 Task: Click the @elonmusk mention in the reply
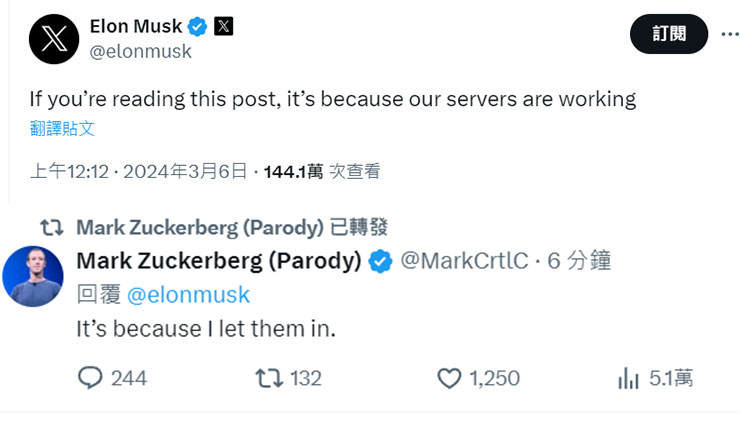(188, 294)
